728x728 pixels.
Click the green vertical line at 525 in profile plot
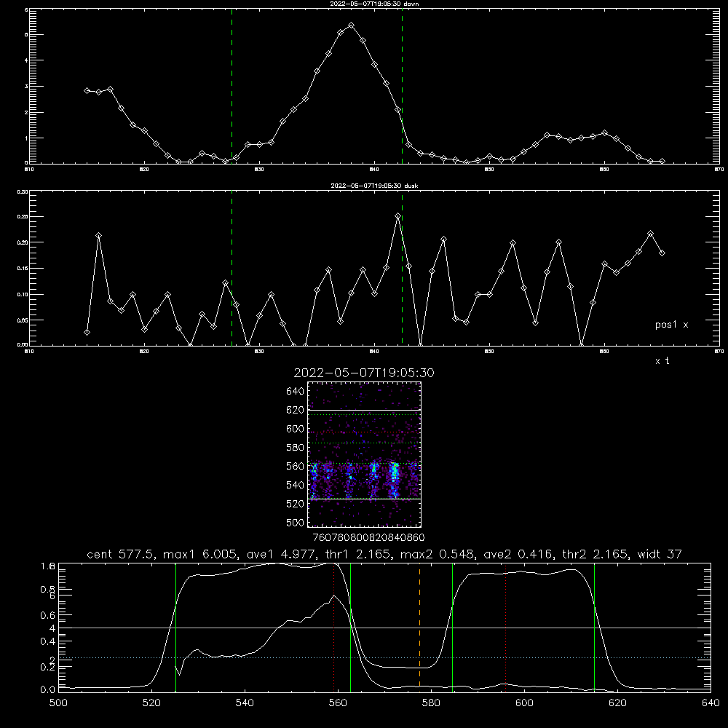tap(175, 627)
